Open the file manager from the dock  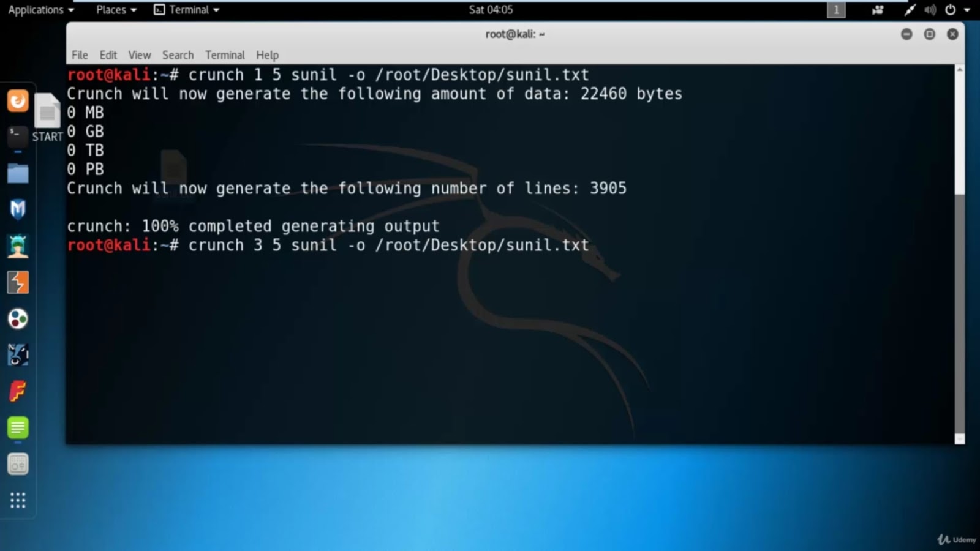[x=18, y=173]
